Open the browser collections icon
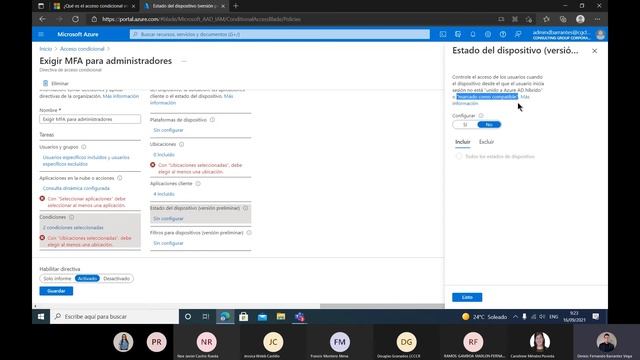Viewport: 640px width, 360px height. click(563, 19)
